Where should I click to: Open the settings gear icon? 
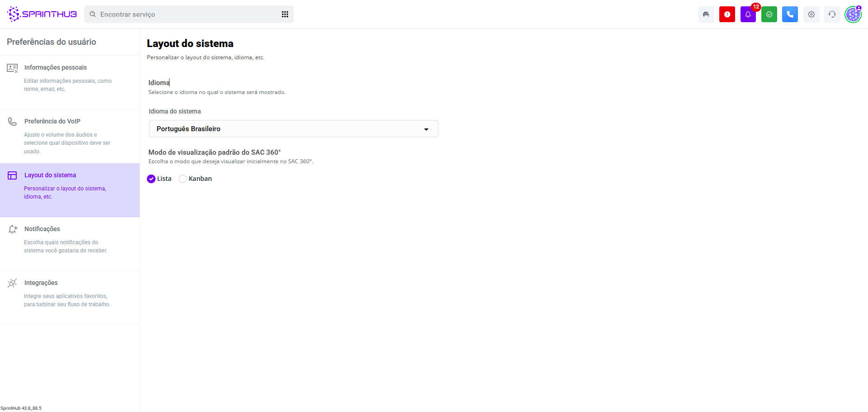[x=811, y=14]
